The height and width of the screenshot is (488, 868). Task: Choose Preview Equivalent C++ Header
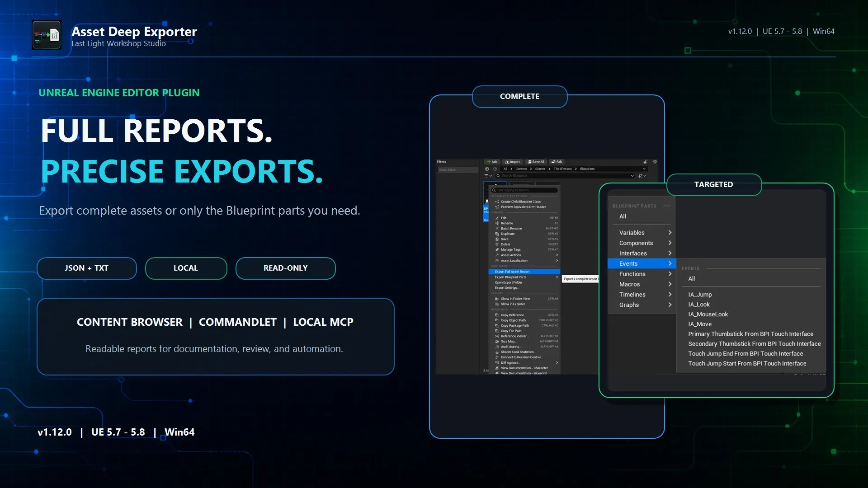coord(525,207)
